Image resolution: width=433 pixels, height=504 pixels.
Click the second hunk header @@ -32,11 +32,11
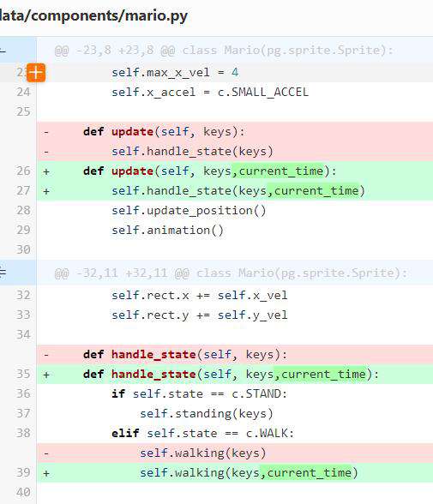point(231,273)
